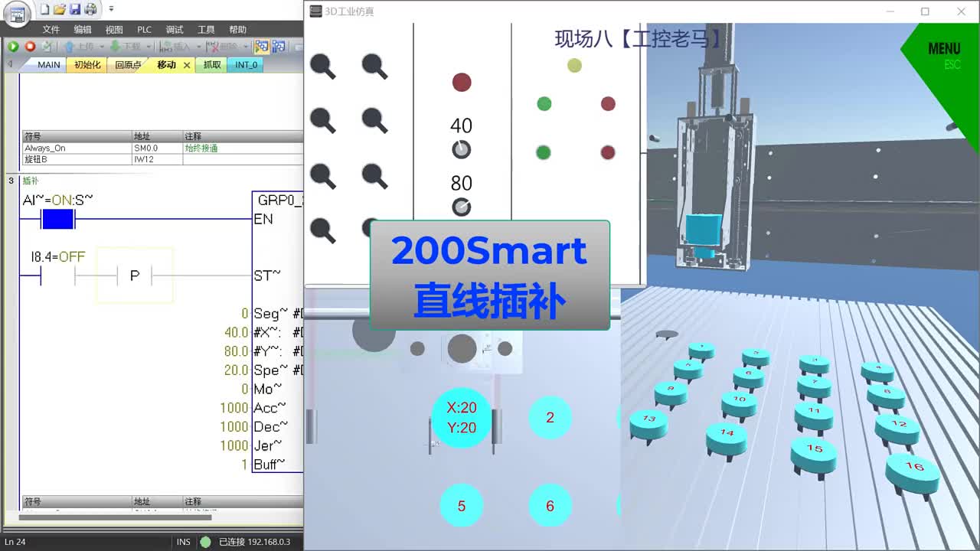
Task: Click the rotary knob under value 40
Action: click(x=461, y=149)
